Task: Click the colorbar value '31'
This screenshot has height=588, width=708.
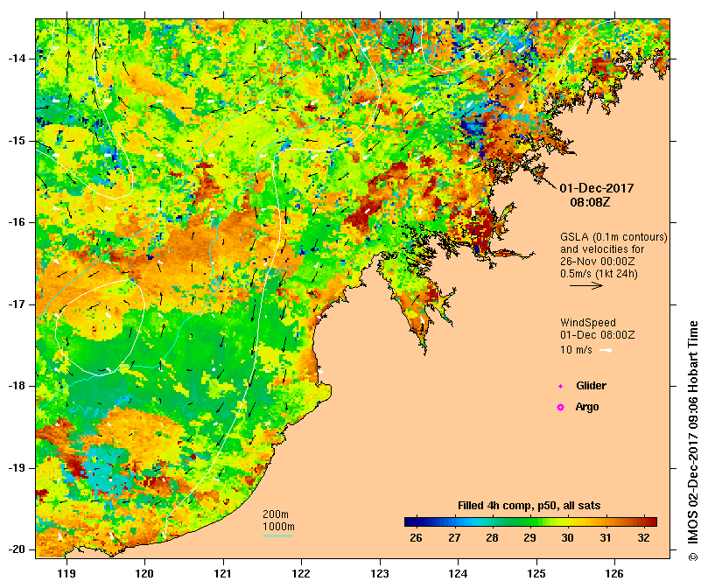Action: tap(606, 538)
